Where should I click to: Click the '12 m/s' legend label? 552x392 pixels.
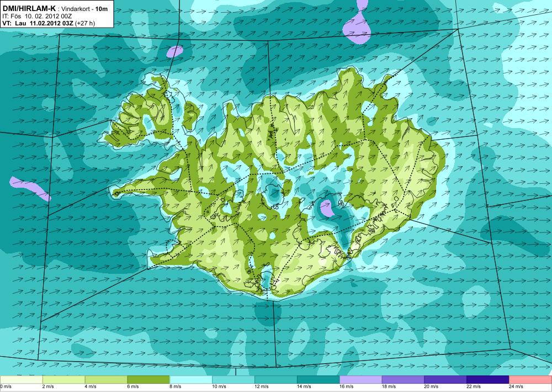pos(262,386)
